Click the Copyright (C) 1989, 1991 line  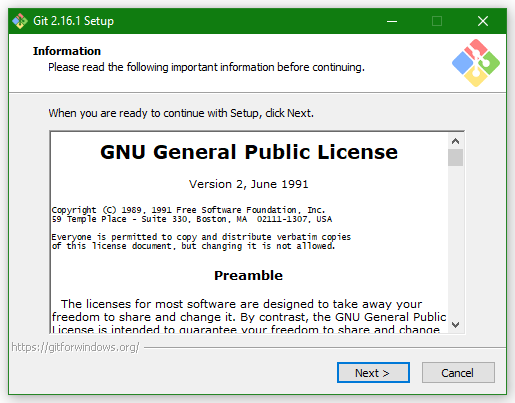(188, 210)
